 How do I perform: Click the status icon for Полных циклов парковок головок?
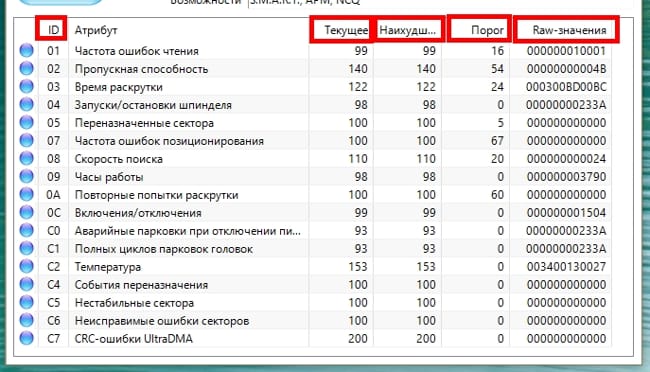pyautogui.click(x=27, y=248)
